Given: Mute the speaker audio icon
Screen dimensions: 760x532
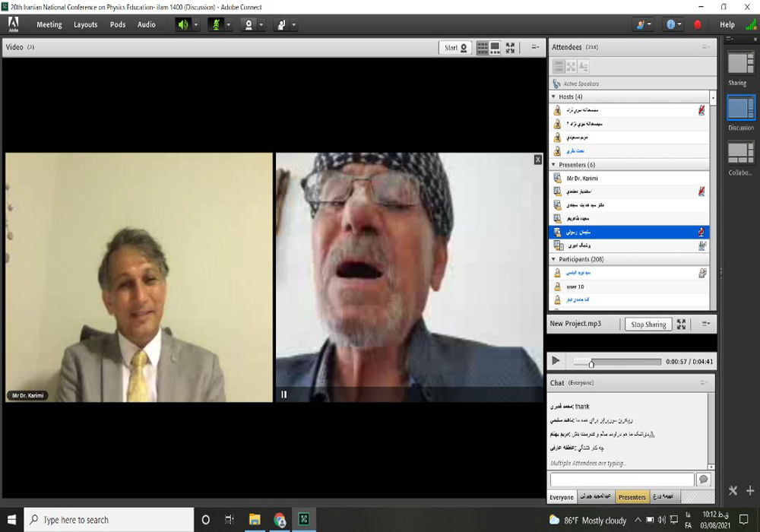Looking at the screenshot, I should (x=182, y=24).
